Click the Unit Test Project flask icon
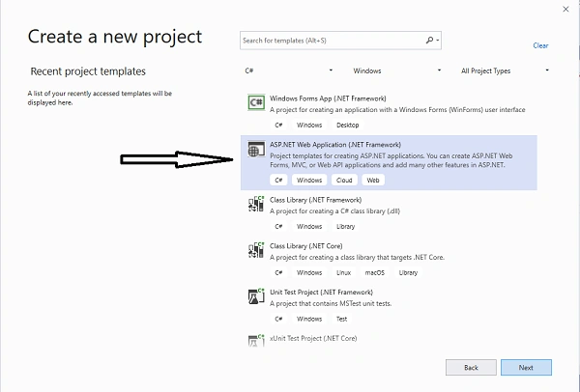 [256, 296]
